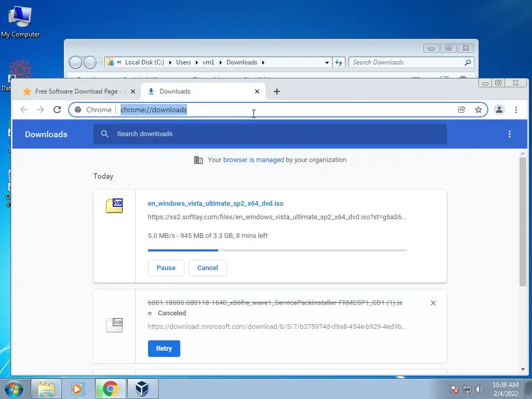Viewport: 532px width, 399px height.
Task: Click the Chrome taskbar icon
Action: (110, 389)
